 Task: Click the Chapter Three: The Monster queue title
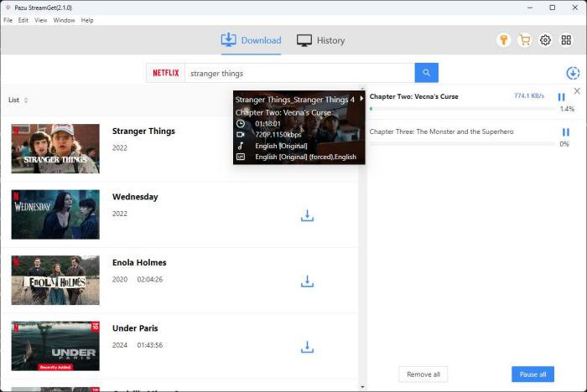(441, 132)
